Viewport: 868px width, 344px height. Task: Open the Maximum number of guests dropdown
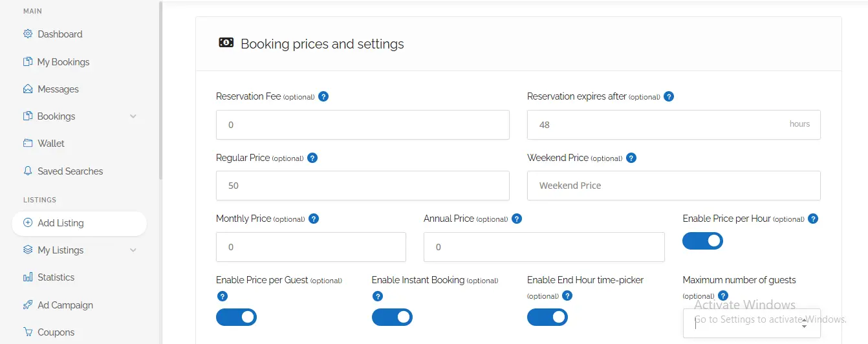click(x=752, y=323)
